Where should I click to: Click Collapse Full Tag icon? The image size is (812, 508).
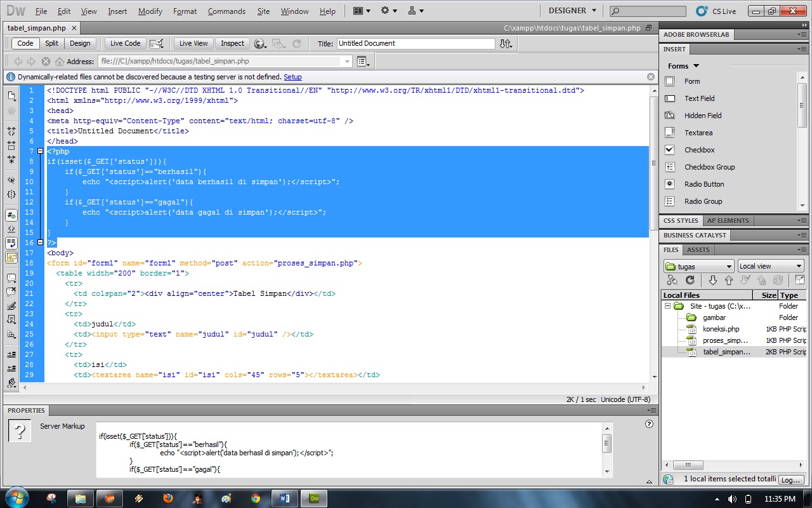tap(11, 131)
